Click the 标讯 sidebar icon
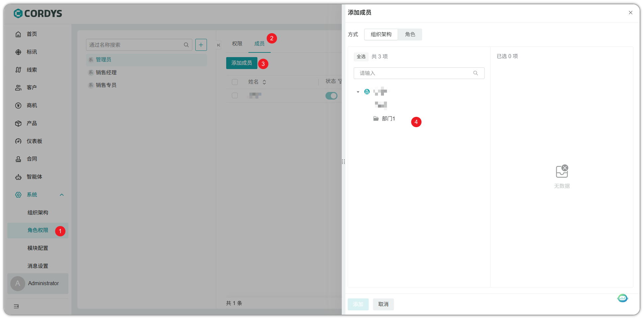This screenshot has width=644, height=319. pos(18,52)
